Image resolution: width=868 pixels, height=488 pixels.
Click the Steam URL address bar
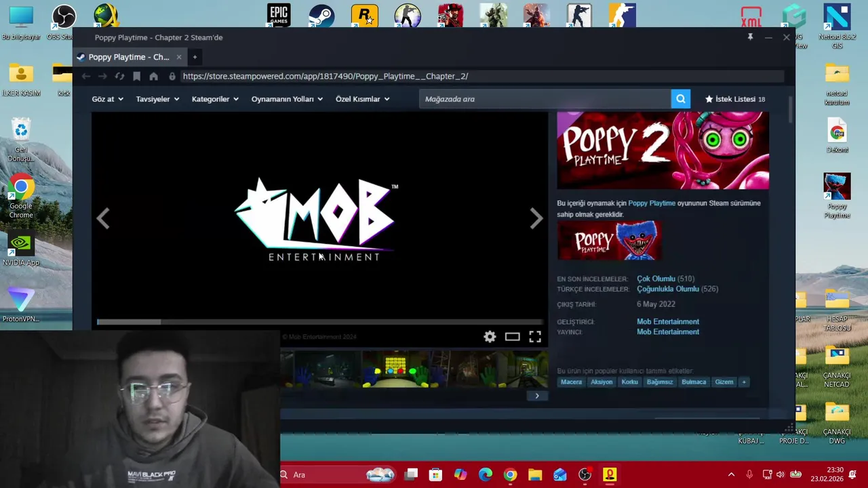coord(481,77)
